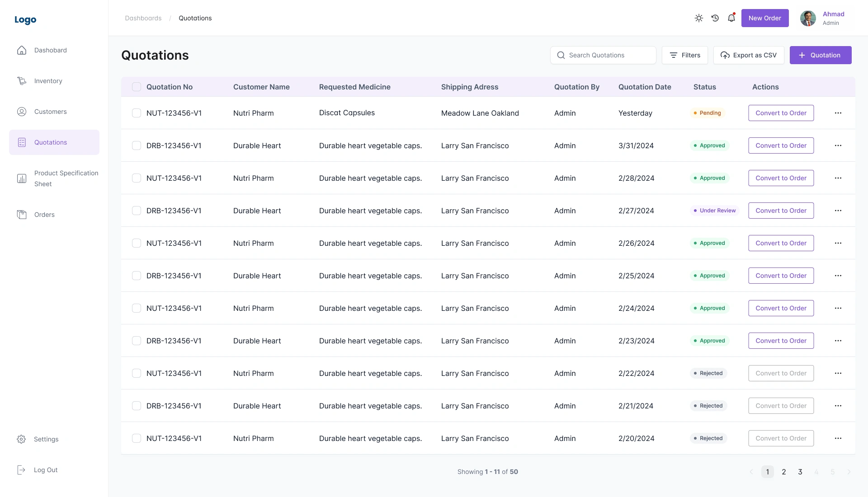Open more actions for the 2/25/2024 row

click(838, 276)
